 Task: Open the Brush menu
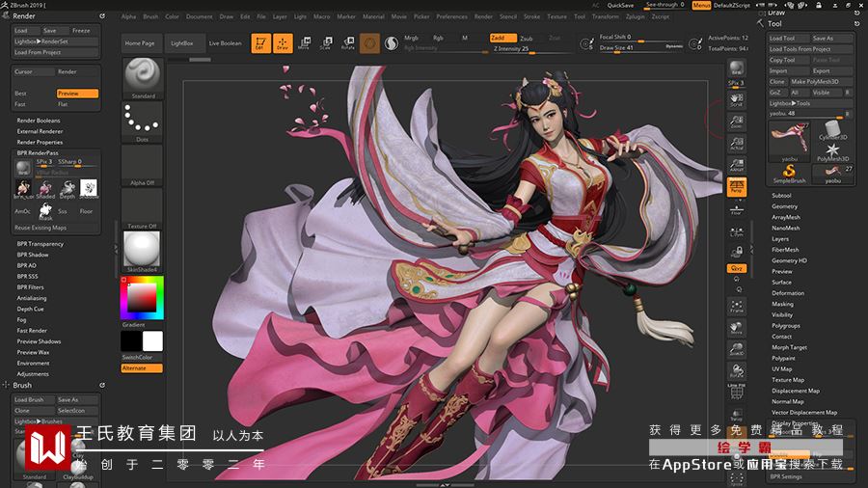coord(150,16)
